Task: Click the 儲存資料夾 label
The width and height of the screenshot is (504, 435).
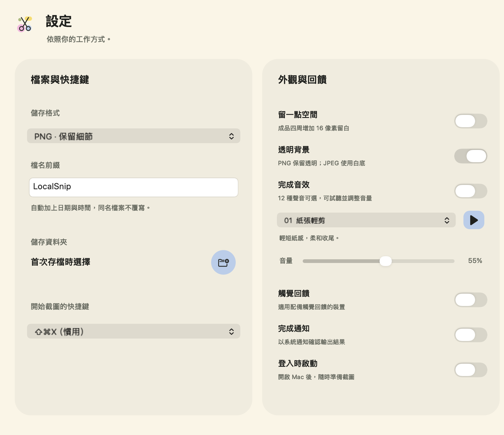Action: 49,242
